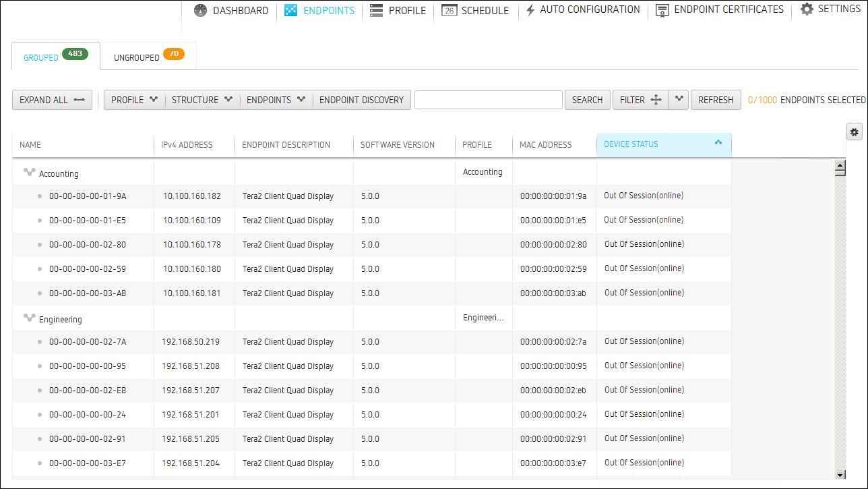Click the Endpoints nav icon

[x=290, y=11]
